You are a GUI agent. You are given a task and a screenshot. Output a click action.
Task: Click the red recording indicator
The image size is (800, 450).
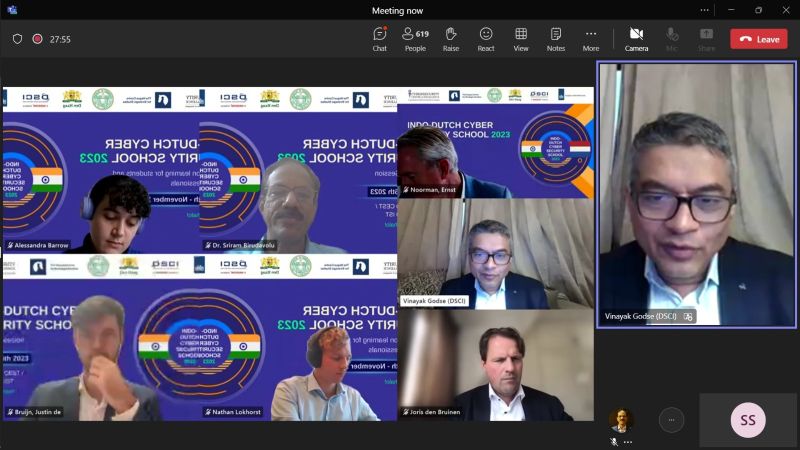37,39
